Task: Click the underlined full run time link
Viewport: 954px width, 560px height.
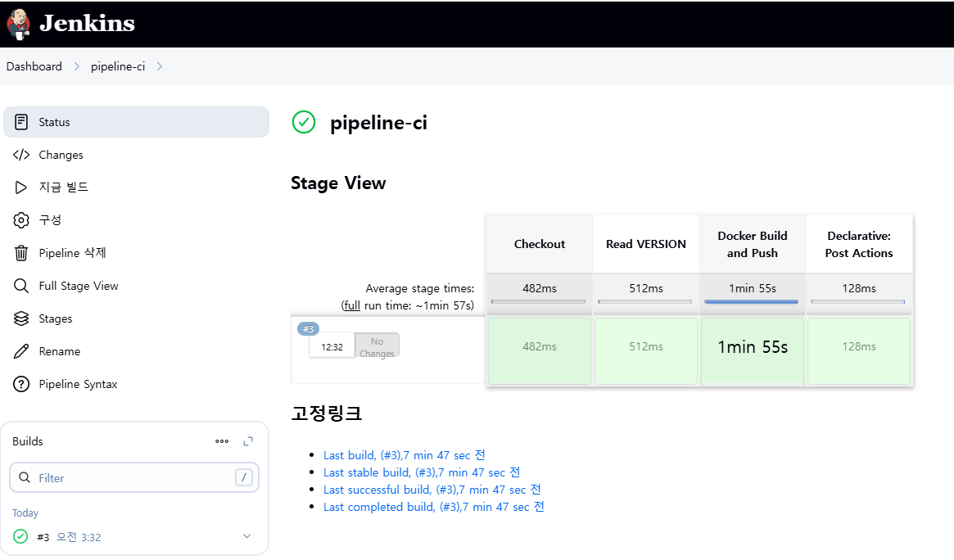Action: tap(351, 305)
